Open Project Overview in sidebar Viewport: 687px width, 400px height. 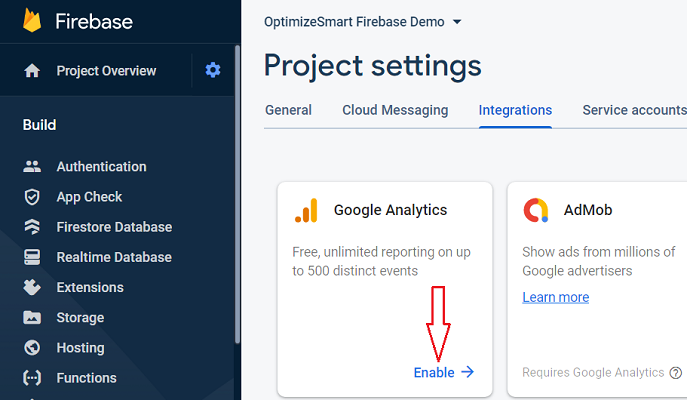[106, 71]
